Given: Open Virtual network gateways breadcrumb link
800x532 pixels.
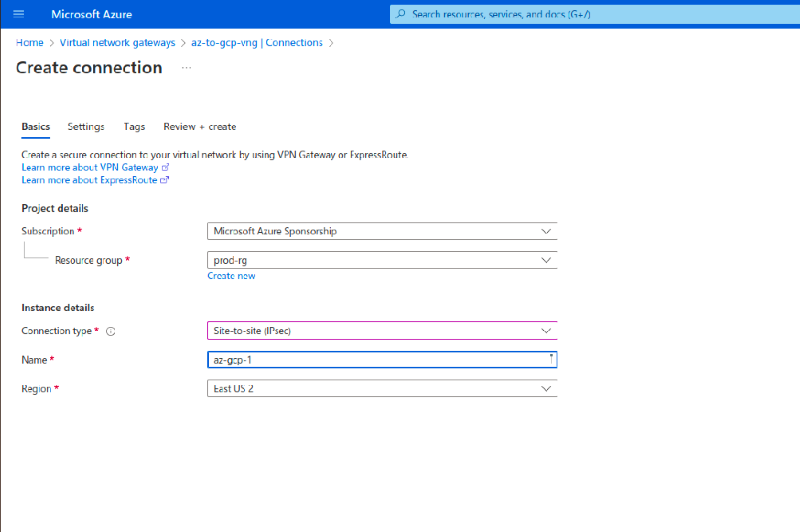Looking at the screenshot, I should pos(117,43).
